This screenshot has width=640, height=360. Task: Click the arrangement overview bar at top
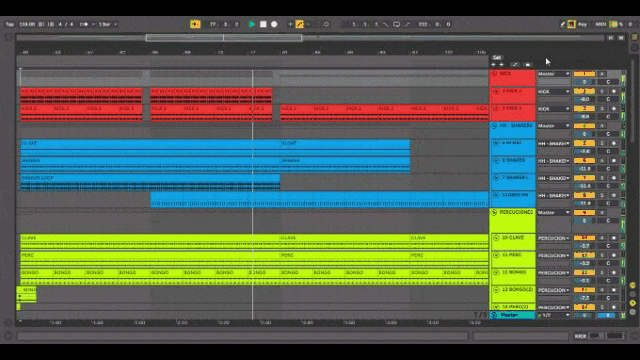click(310, 38)
